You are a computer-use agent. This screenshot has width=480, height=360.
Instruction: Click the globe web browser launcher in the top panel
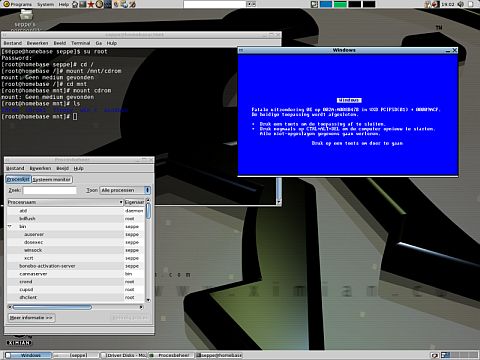point(124,4)
